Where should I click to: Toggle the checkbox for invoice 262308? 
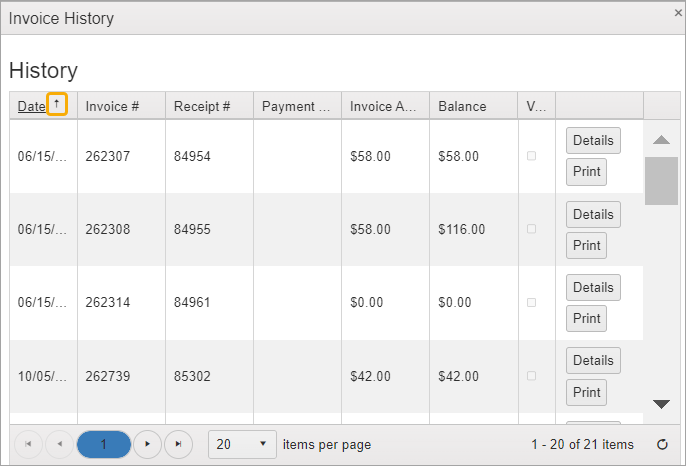tap(531, 229)
